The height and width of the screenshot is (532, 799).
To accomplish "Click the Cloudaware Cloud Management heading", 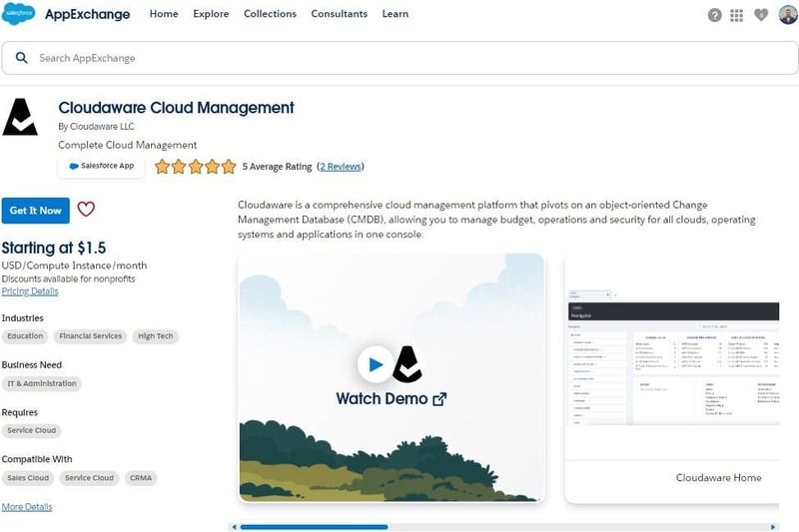I will click(x=176, y=108).
